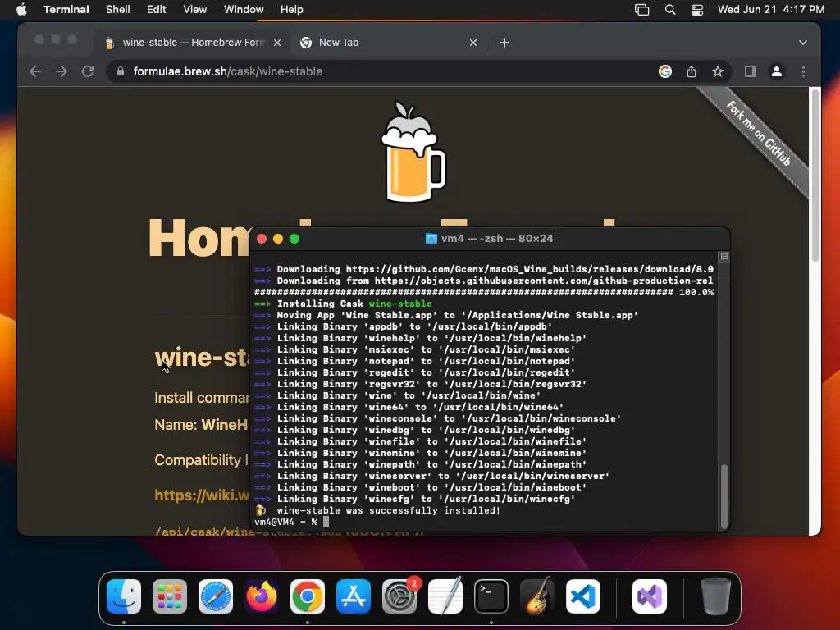Go back in Chrome

pos(35,71)
